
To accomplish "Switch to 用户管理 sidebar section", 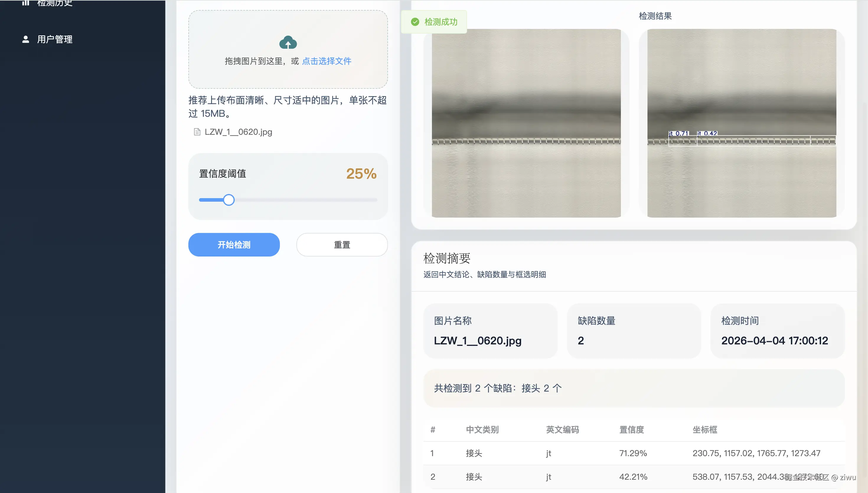I will tap(55, 39).
